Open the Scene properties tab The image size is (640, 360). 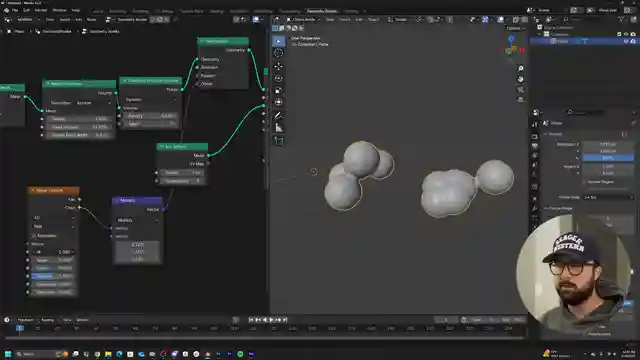pyautogui.click(x=535, y=165)
